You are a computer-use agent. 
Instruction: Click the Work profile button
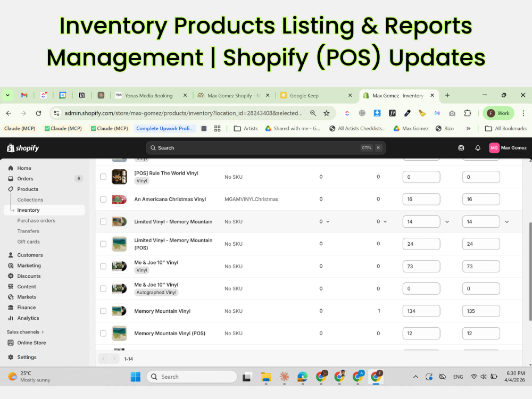pyautogui.click(x=498, y=113)
